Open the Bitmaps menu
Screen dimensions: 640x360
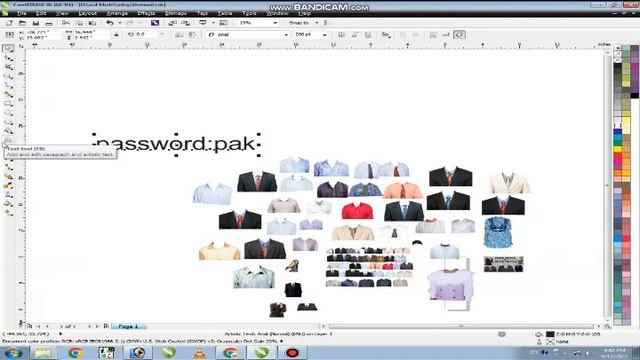pos(176,13)
